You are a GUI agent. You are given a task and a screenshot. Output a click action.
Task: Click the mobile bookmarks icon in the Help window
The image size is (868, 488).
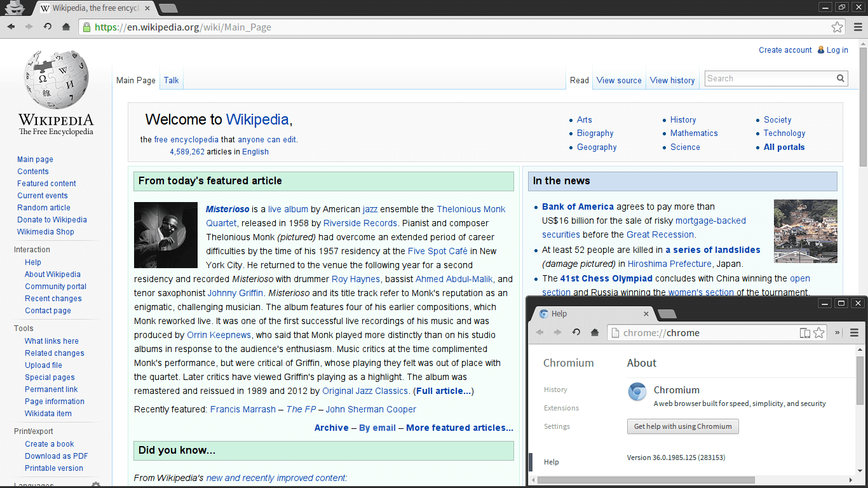coord(804,332)
